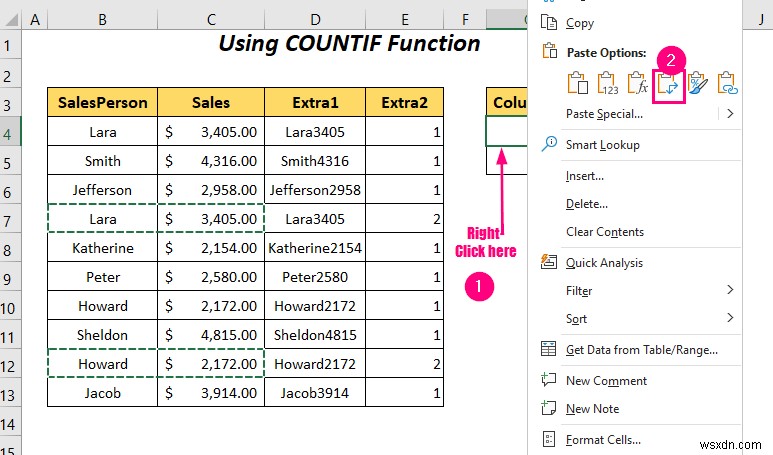The height and width of the screenshot is (455, 773).
Task: Select row 4 header
Action: [10, 131]
